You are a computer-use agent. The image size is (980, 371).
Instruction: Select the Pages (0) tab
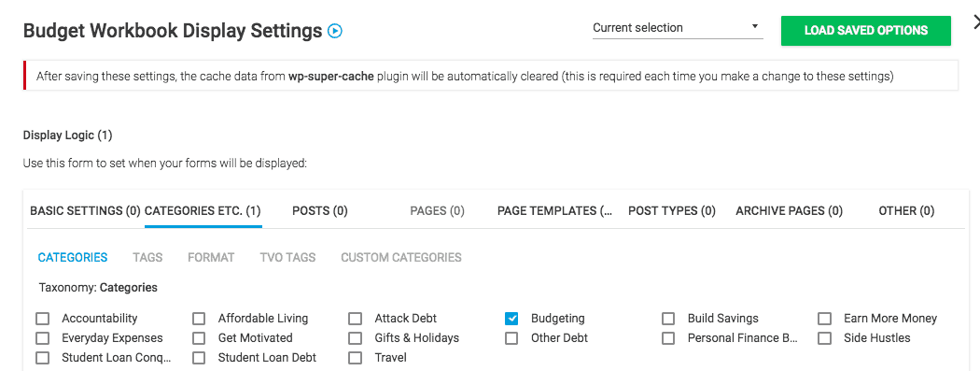(x=437, y=211)
